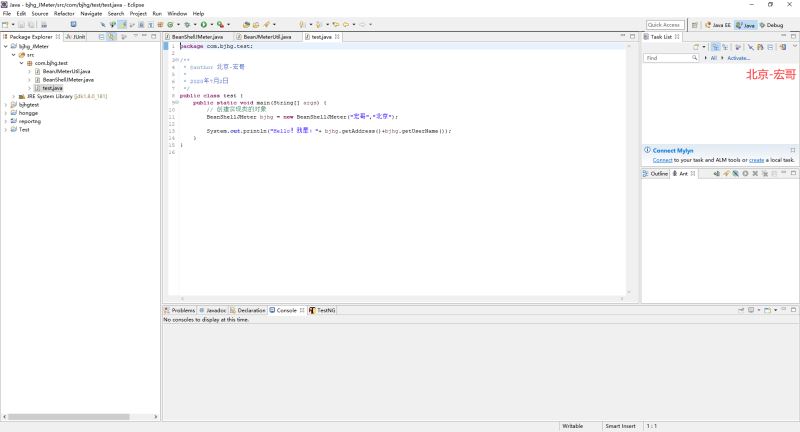Expand the hongge project
The height and width of the screenshot is (432, 800).
(7, 113)
